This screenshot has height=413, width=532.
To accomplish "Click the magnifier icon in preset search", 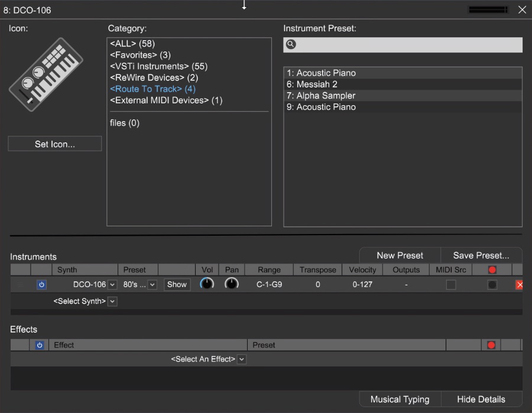I will point(291,44).
